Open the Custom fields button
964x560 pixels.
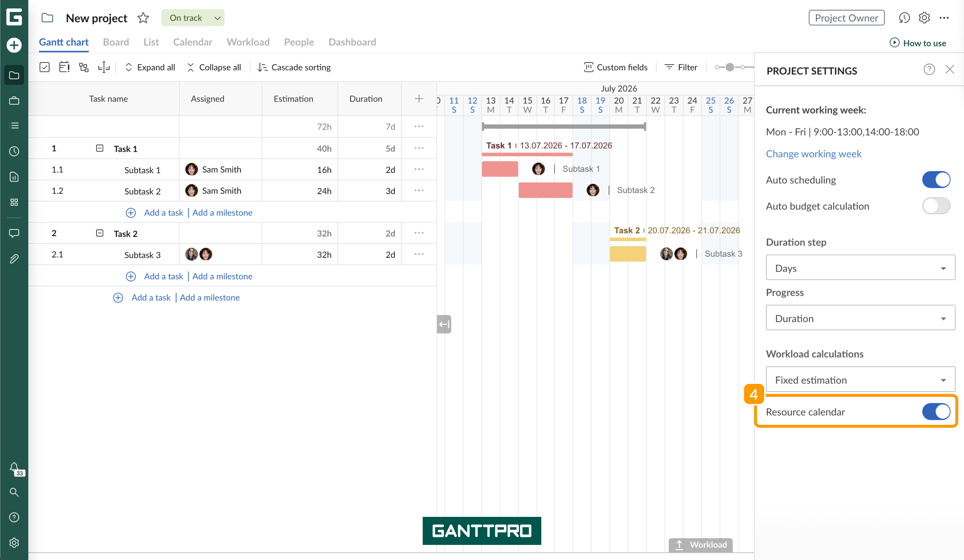[x=615, y=67]
